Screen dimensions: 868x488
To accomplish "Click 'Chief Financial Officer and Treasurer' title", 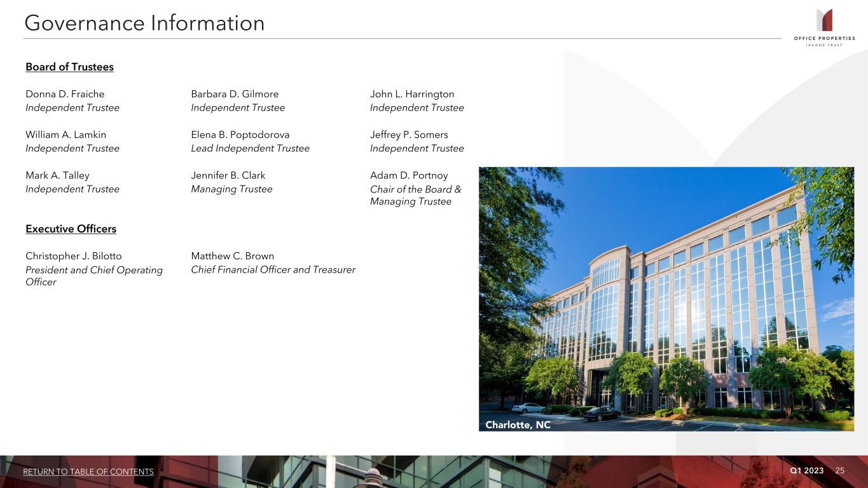I will [273, 269].
